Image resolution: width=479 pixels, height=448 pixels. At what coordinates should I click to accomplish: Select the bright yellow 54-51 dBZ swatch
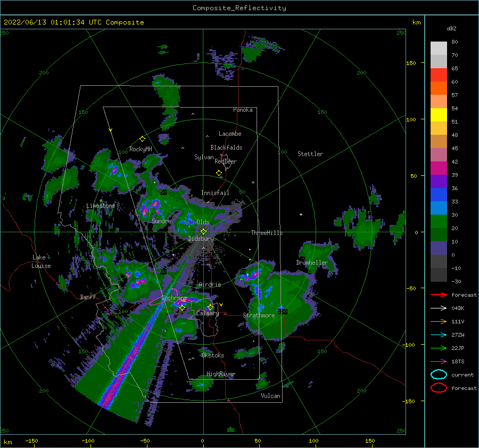tap(439, 115)
